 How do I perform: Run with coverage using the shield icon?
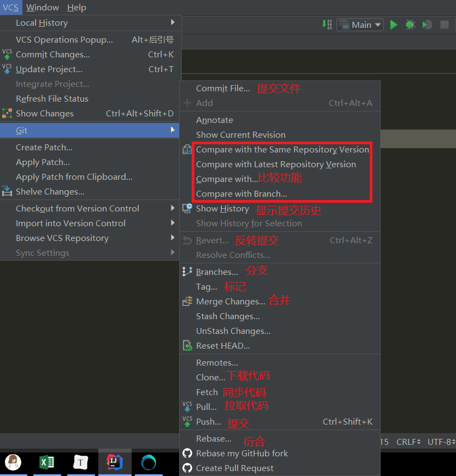pos(428,25)
